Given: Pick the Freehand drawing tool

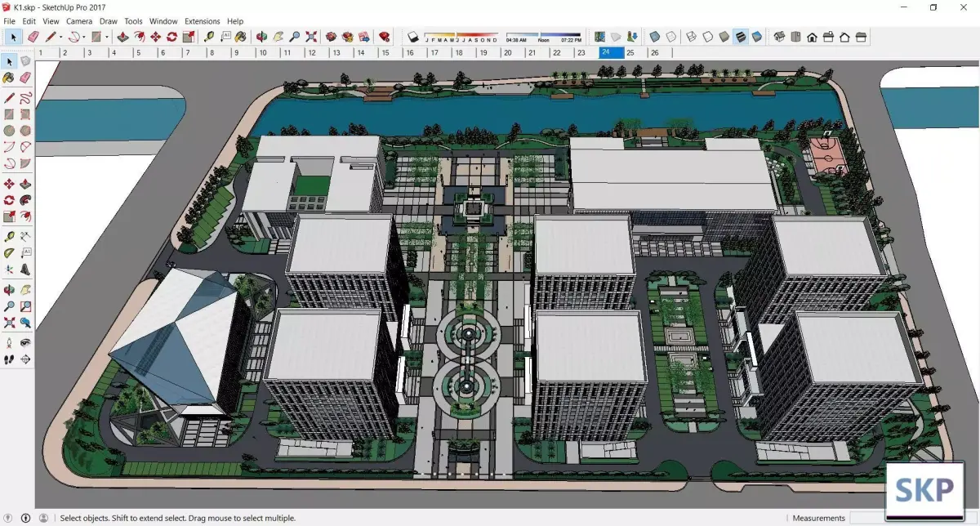Looking at the screenshot, I should pyautogui.click(x=25, y=99).
